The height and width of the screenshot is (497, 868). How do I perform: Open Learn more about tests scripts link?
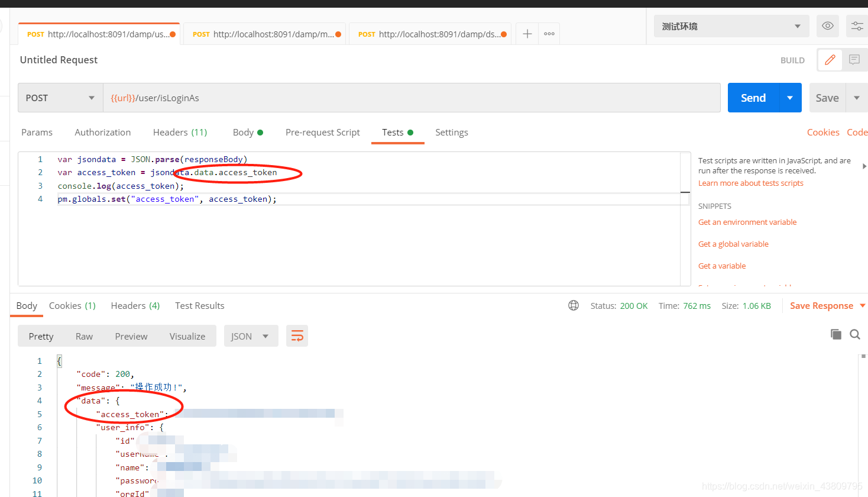(x=750, y=183)
